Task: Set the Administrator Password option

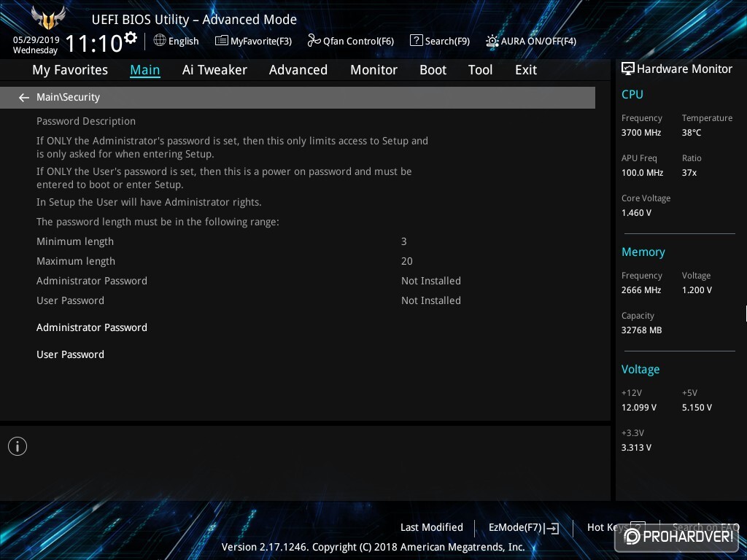Action: (92, 327)
